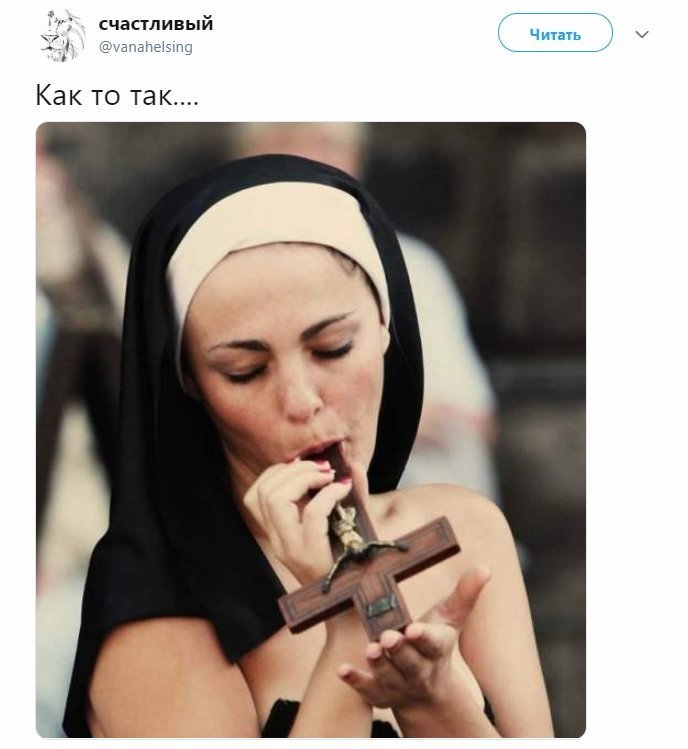The image size is (688, 749).
Task: Follow the user with the Читать button
Action: 555,33
